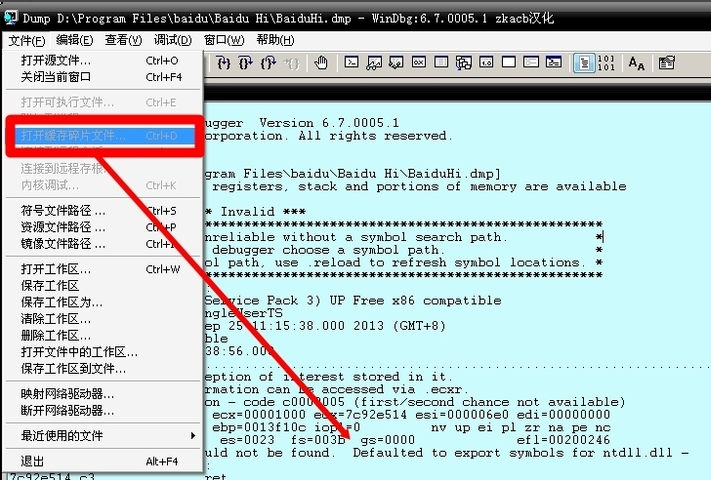Open the 调试(D) menu
Image resolution: width=711 pixels, height=480 pixels.
[x=173, y=40]
